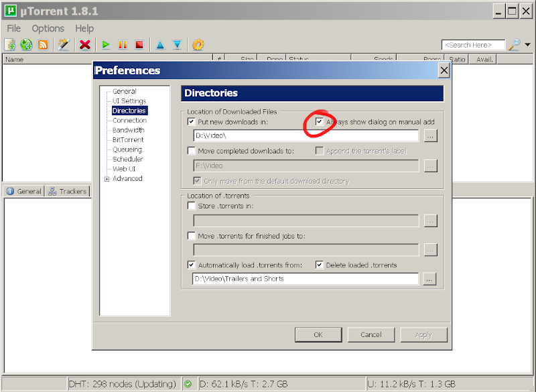The height and width of the screenshot is (392, 536).
Task: Select General in preferences tree
Action: click(x=125, y=91)
